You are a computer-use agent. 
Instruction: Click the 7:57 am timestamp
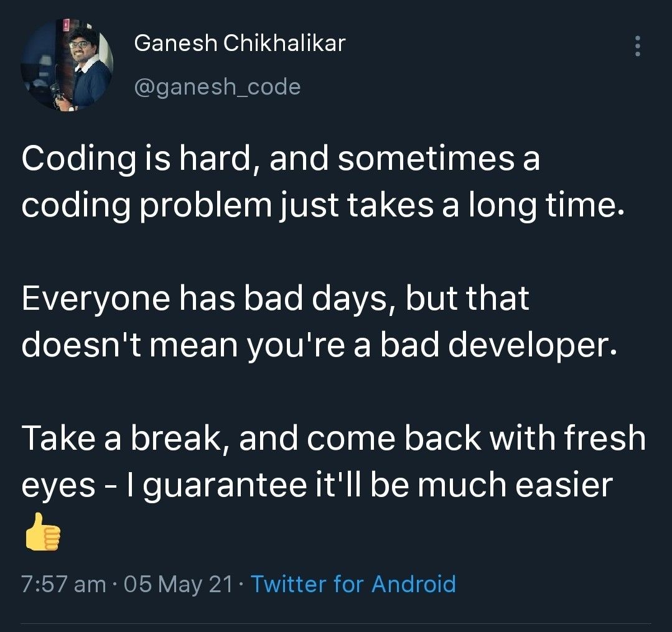tap(63, 585)
